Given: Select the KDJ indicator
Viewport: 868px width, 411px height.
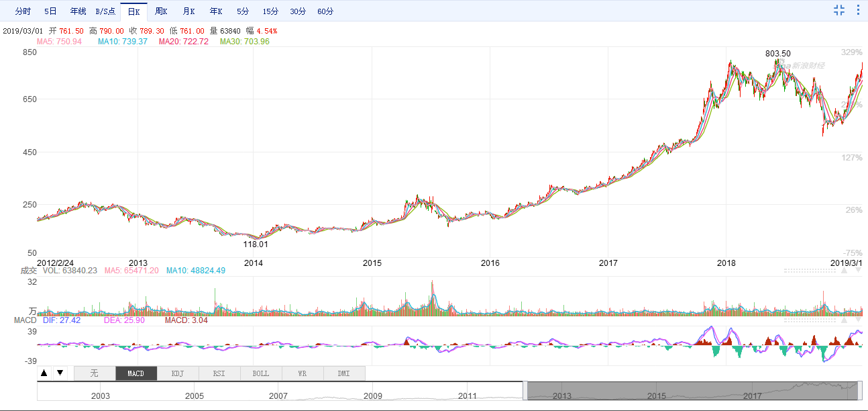Looking at the screenshot, I should [177, 373].
